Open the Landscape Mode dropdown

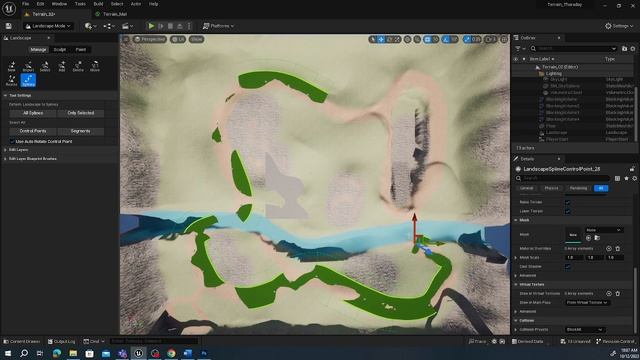[48, 26]
